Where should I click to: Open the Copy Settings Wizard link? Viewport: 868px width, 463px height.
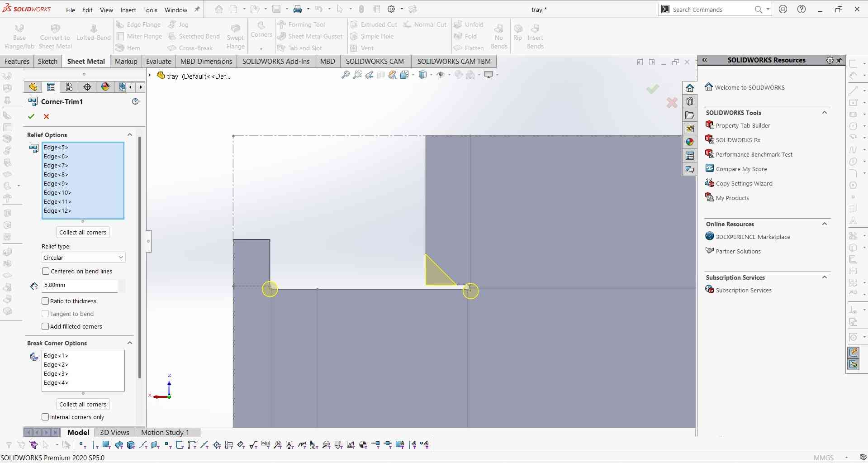[x=744, y=183]
